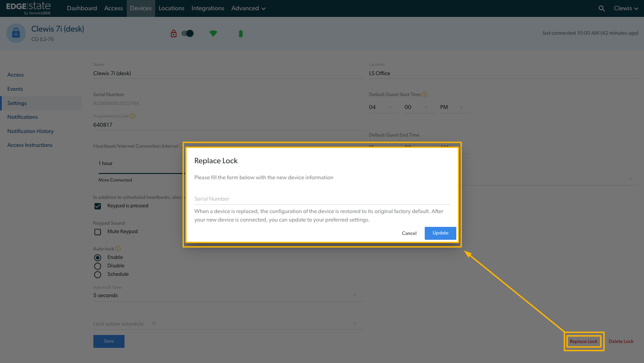Viewport: 644px width, 363px height.
Task: Click the red padlock status icon
Action: 174,33
